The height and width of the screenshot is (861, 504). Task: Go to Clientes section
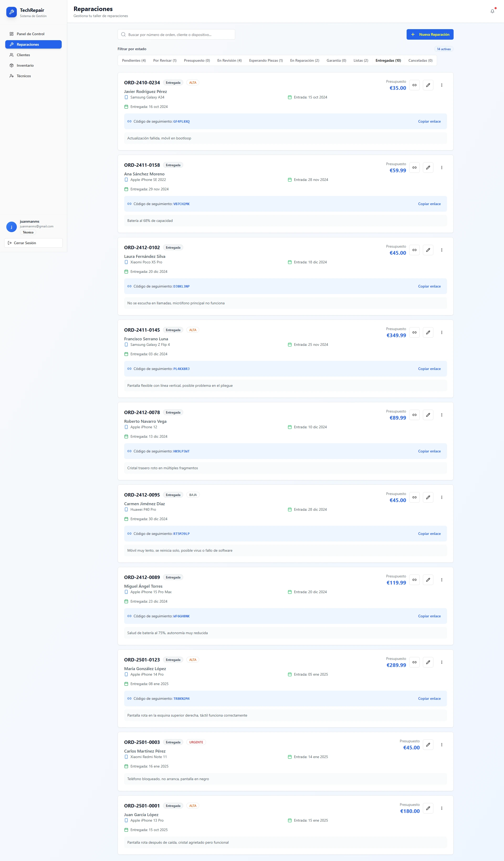click(33, 55)
